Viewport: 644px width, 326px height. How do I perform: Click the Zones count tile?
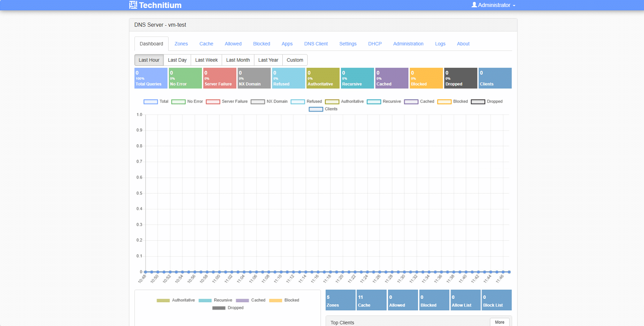click(x=340, y=300)
